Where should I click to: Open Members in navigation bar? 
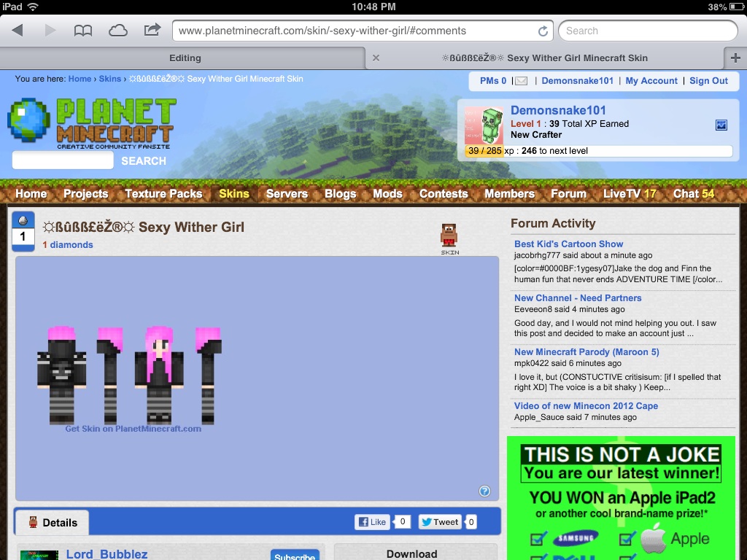[509, 194]
